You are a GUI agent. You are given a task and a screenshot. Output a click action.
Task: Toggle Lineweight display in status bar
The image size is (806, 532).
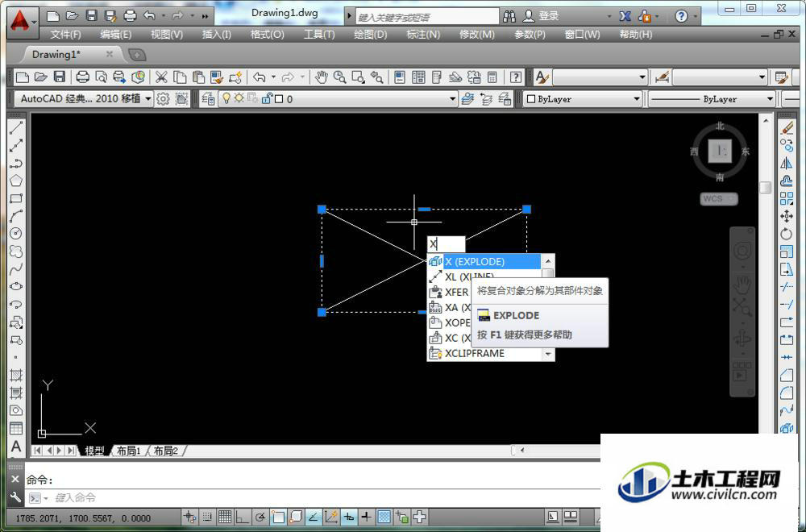(x=367, y=517)
